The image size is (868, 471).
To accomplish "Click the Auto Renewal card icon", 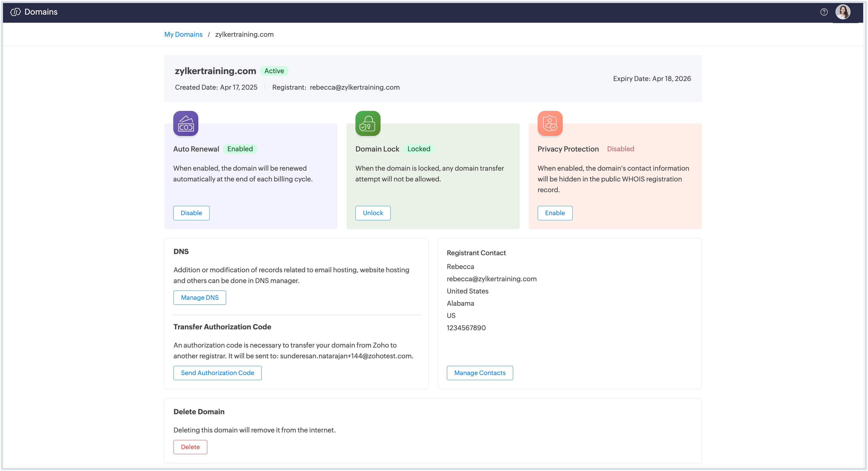I will tap(186, 123).
